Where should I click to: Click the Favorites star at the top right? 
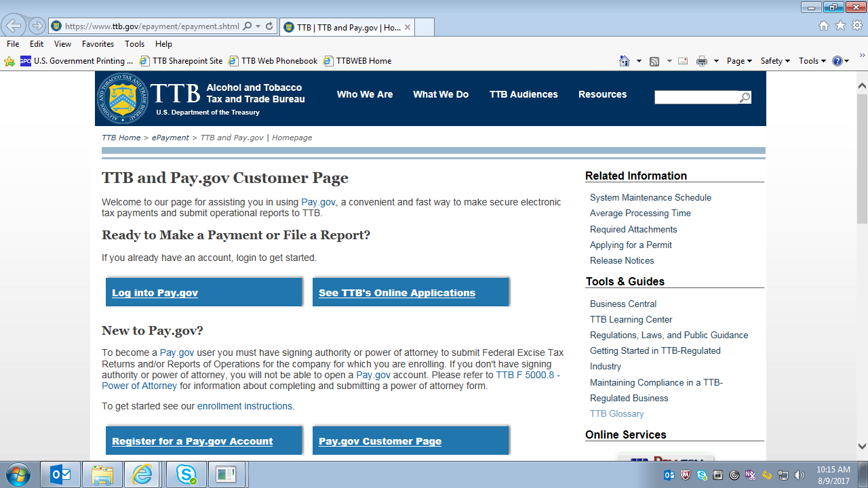click(840, 26)
